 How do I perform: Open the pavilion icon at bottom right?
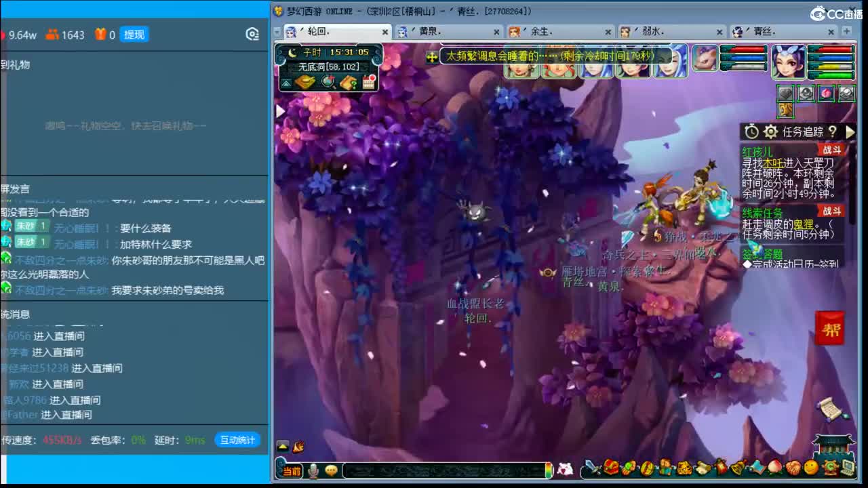[x=833, y=445]
